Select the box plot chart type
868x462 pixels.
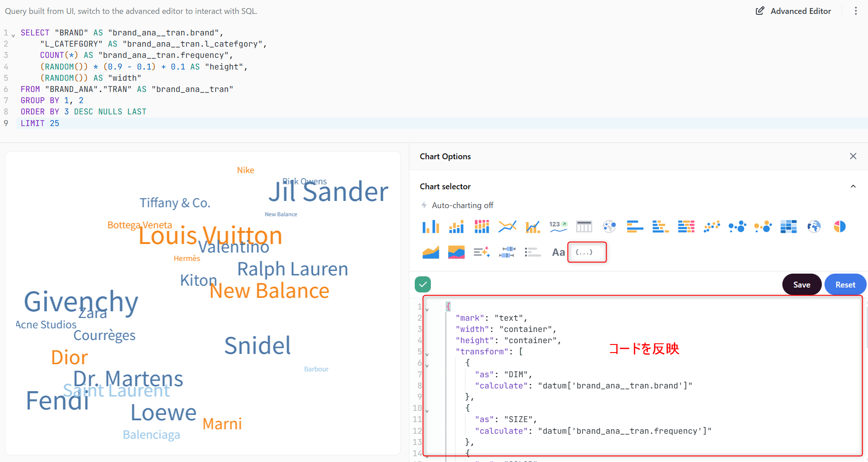(508, 253)
